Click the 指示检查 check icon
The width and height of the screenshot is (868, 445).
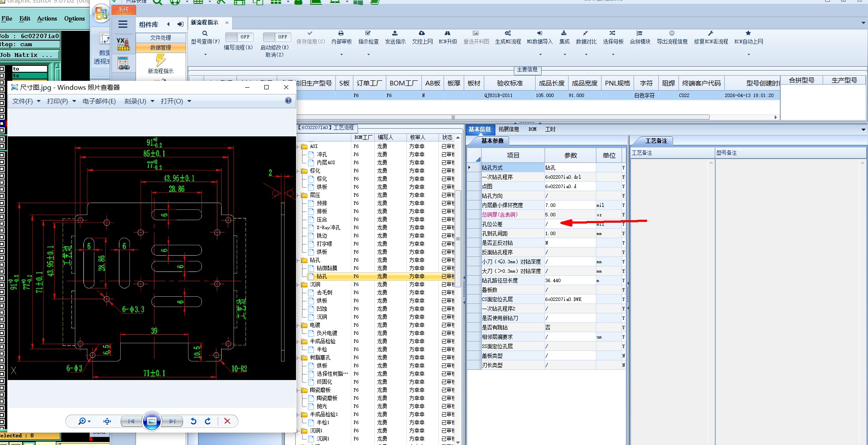point(368,33)
